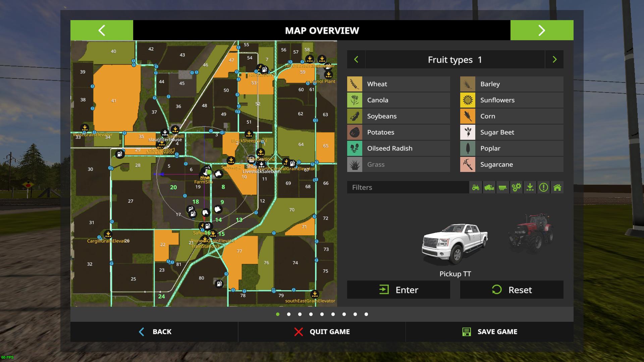The width and height of the screenshot is (644, 362).
Task: Toggle the exclamation mark map filter
Action: (543, 187)
